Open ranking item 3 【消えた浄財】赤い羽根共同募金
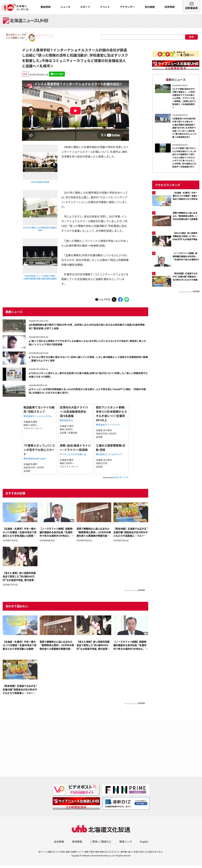 [x=175, y=239]
